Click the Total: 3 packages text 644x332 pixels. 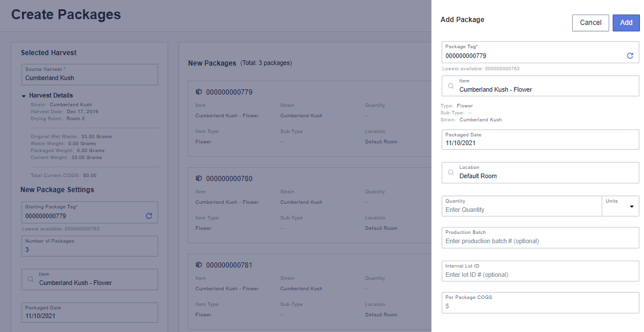pos(266,63)
